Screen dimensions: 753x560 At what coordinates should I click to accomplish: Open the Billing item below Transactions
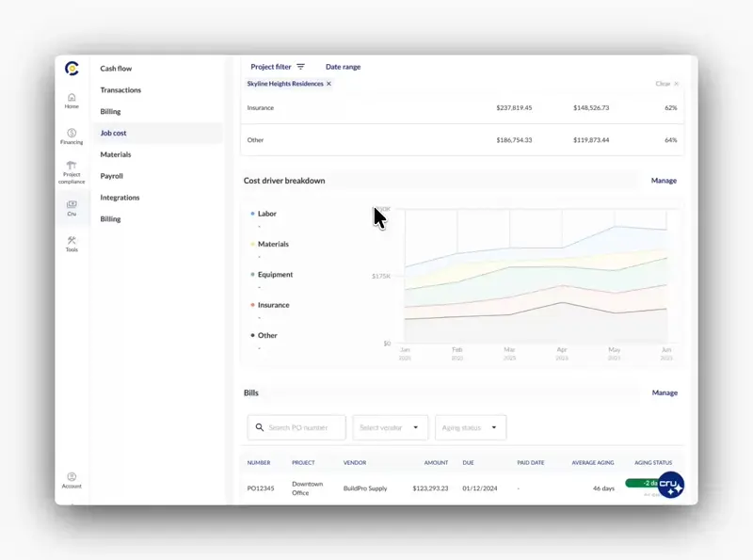click(x=110, y=111)
